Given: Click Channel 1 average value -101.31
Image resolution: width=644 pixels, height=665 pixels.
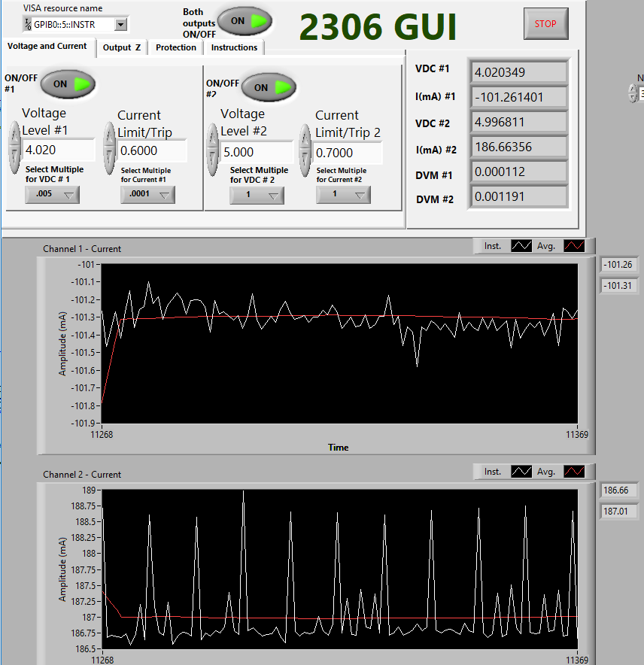Looking at the screenshot, I should 618,285.
